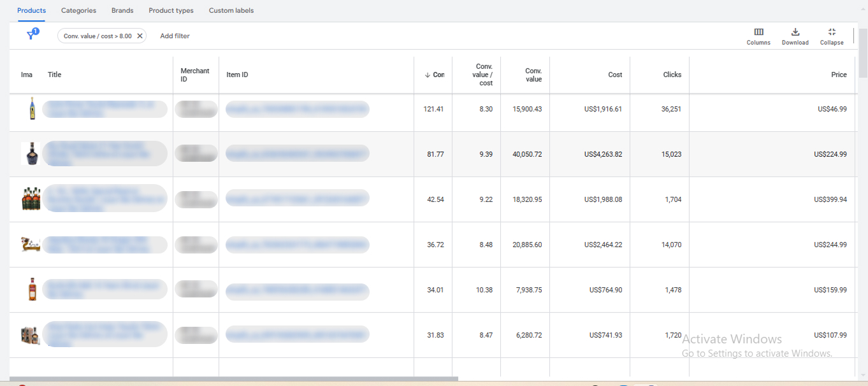
Task: Click the filter funnel icon
Action: coord(31,36)
